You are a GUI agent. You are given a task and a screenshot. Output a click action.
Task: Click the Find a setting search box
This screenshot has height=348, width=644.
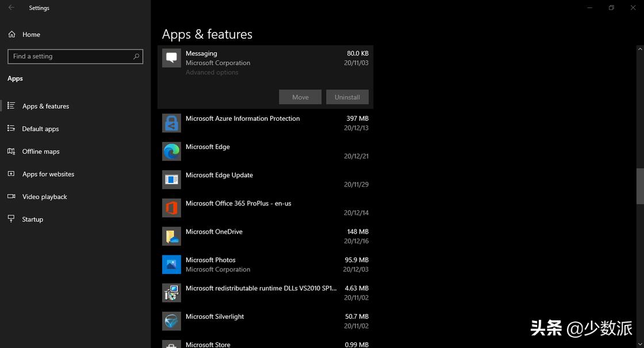75,56
